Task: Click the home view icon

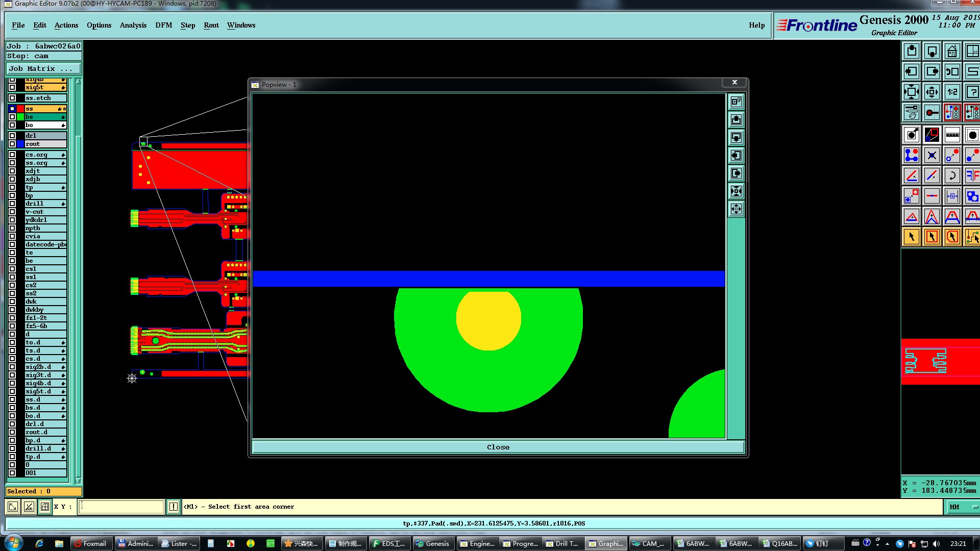Action: (952, 51)
